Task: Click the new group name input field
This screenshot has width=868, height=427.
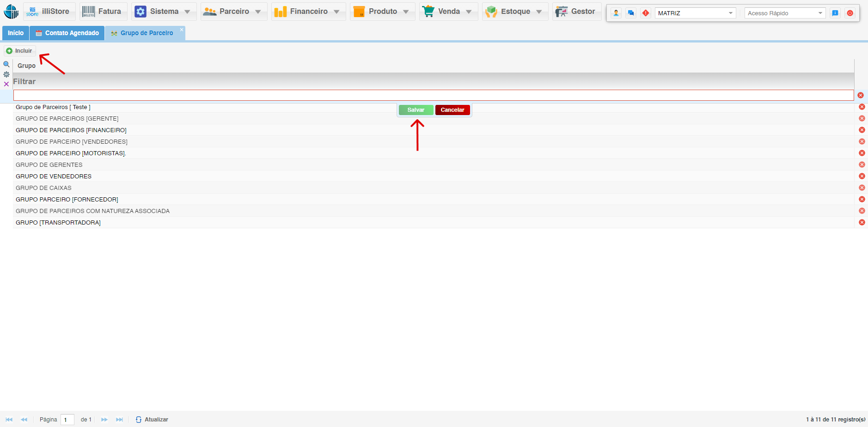Action: (433, 95)
